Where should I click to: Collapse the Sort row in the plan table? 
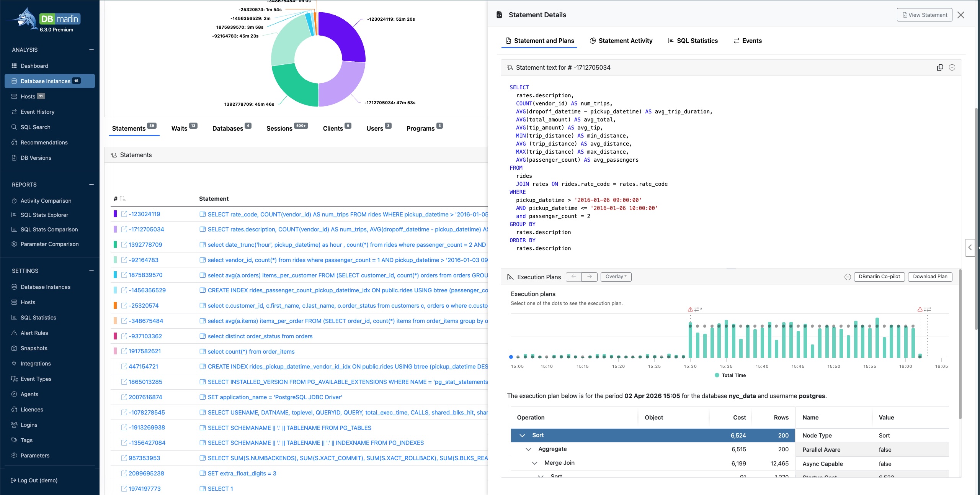522,436
